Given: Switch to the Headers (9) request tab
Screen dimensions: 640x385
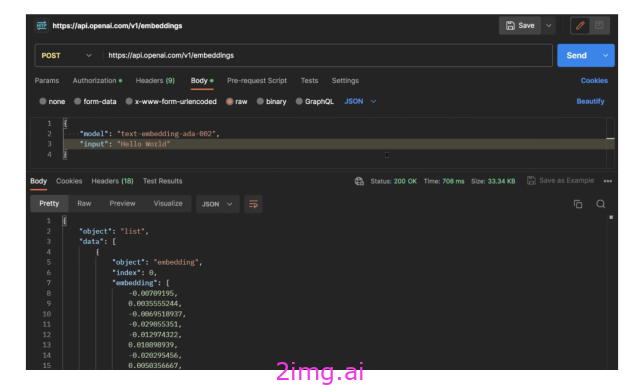Looking at the screenshot, I should click(155, 81).
